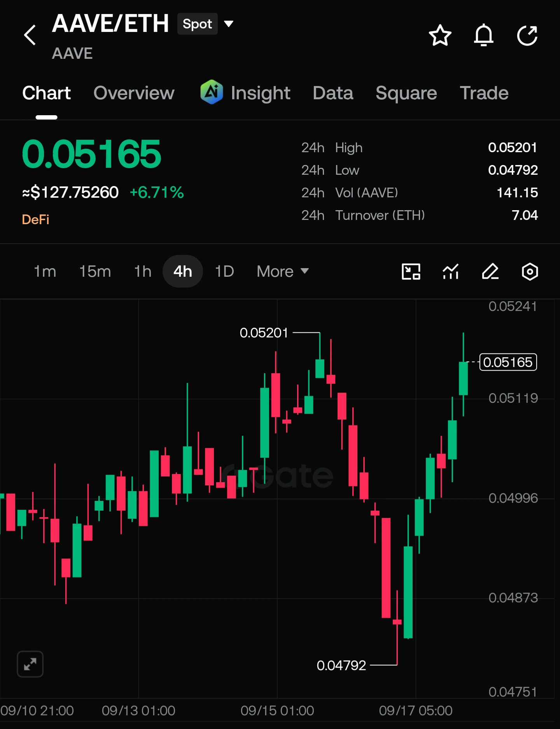Select the 1h timeframe
Viewport: 560px width, 729px height.
point(143,271)
